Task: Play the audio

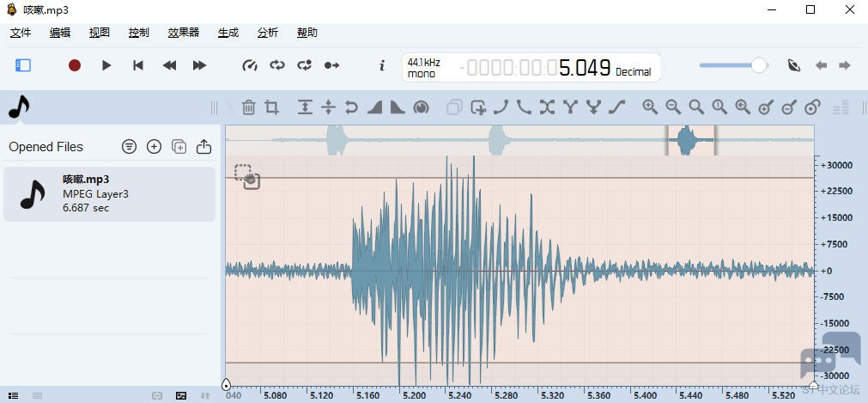Action: pyautogui.click(x=106, y=65)
